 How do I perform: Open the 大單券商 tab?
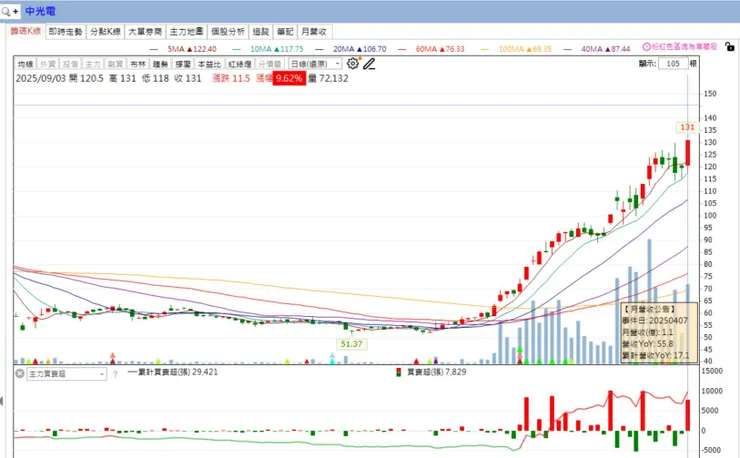(145, 32)
